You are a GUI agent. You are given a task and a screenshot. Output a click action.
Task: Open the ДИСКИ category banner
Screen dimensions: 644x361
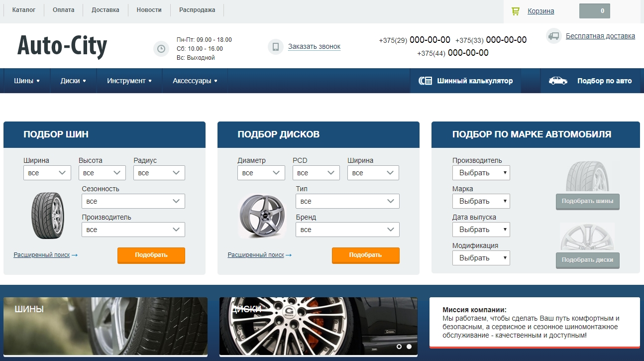click(x=319, y=327)
